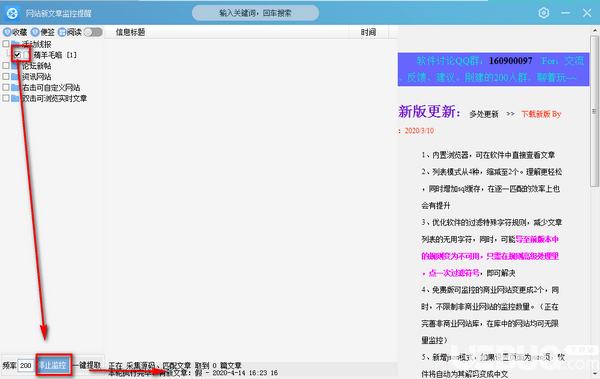Select the 资讯网站 folder icon
Viewport: 600px width, 379px height.
tap(15, 77)
